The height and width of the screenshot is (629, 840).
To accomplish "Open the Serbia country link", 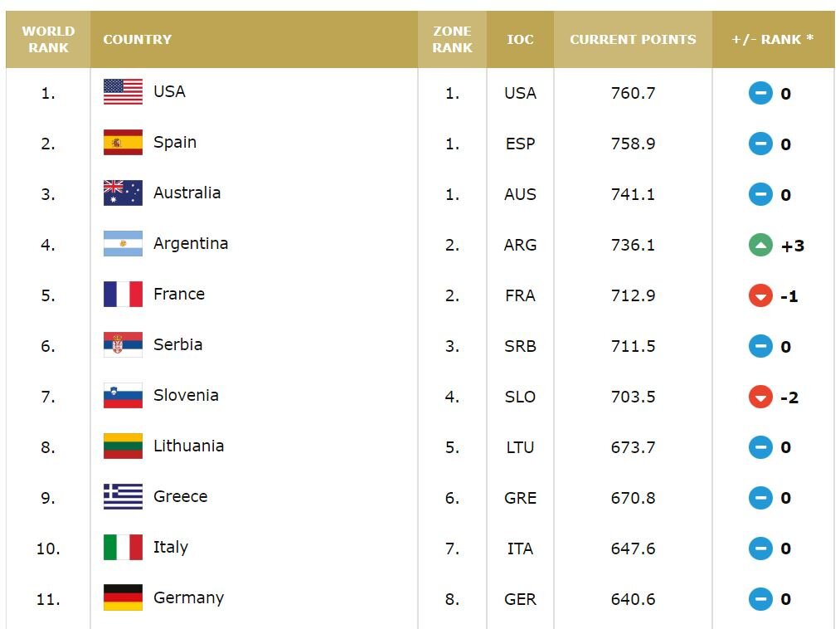I will pos(177,345).
